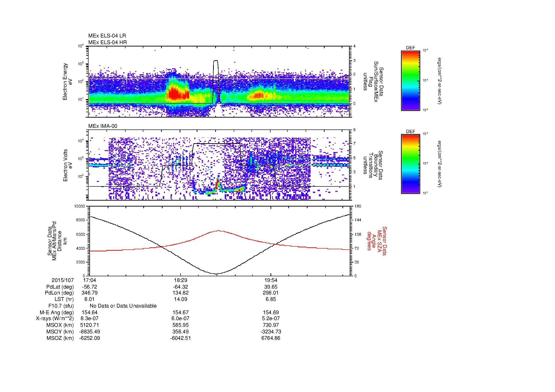Click the top color bar units label
The image size is (555, 392).
[x=440, y=81]
